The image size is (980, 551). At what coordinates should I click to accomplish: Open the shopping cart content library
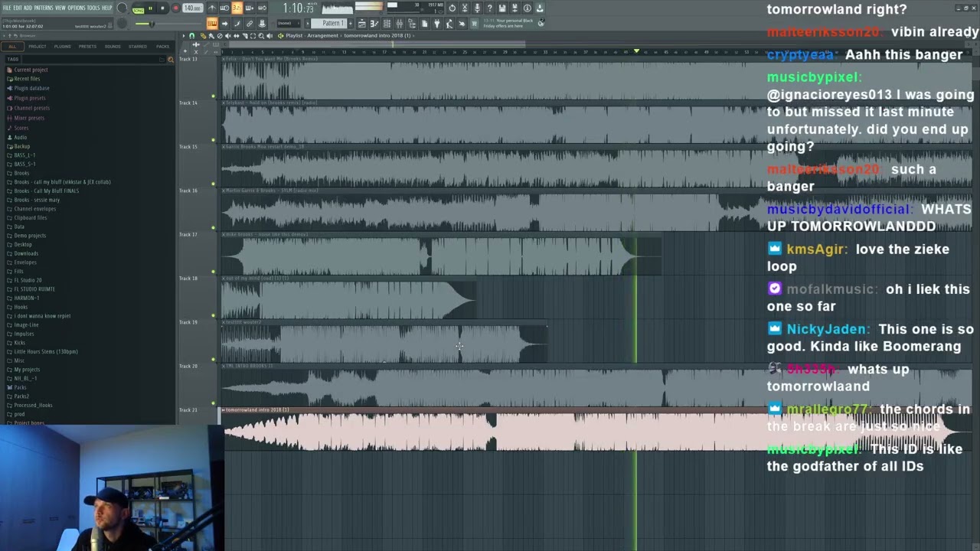click(x=474, y=24)
